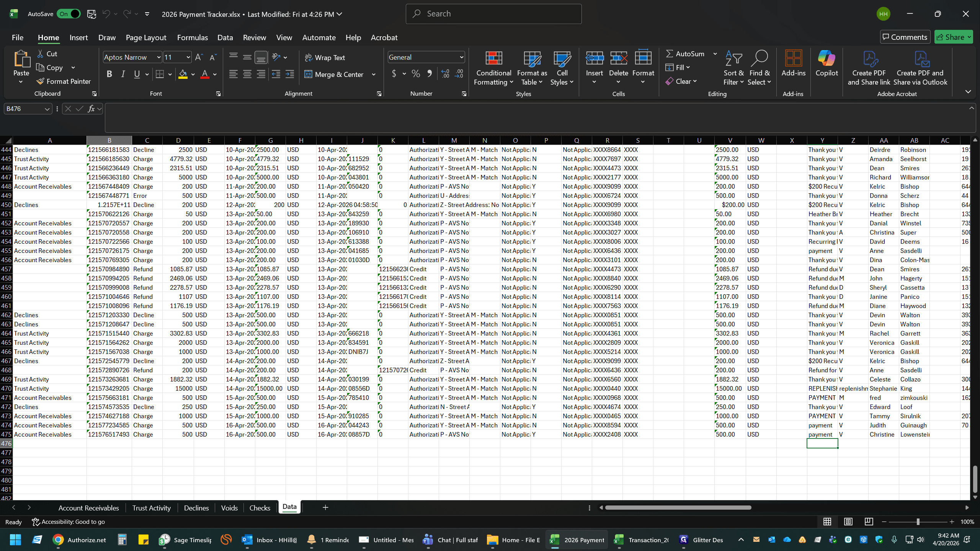Viewport: 980px width, 551px height.
Task: Toggle Underline formatting
Action: pos(137,74)
